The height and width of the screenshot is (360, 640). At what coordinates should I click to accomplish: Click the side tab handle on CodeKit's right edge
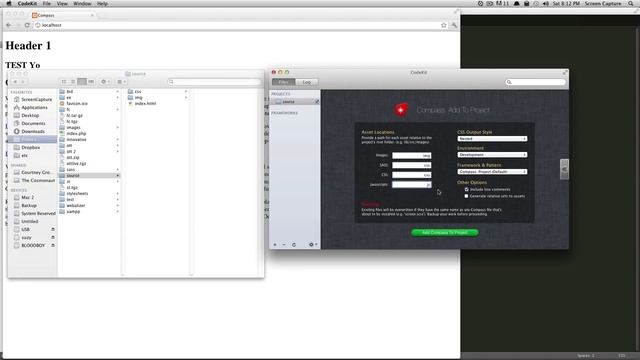click(x=564, y=169)
